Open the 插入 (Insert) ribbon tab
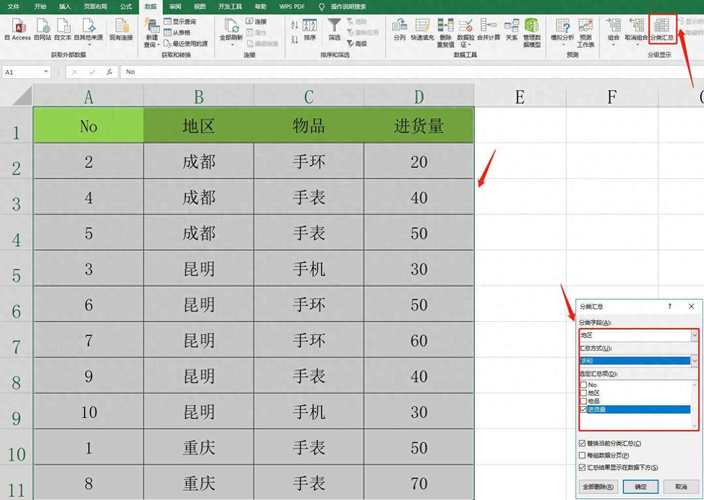This screenshot has height=500, width=704. pos(66,6)
